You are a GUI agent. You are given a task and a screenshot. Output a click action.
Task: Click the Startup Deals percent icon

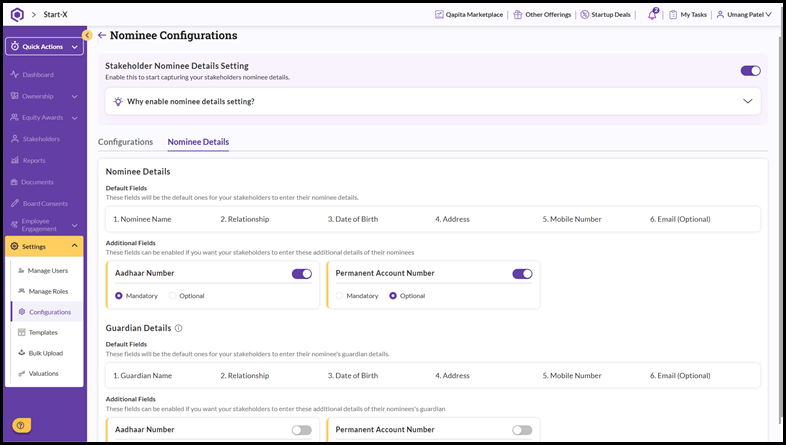pyautogui.click(x=584, y=15)
